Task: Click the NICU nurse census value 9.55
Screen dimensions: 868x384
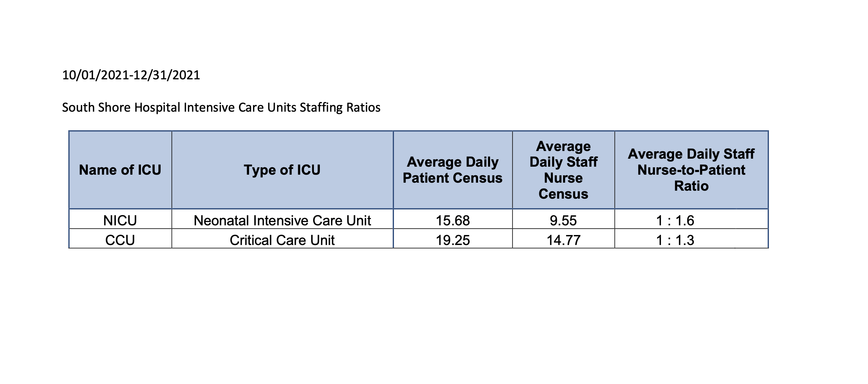Action: pyautogui.click(x=563, y=220)
